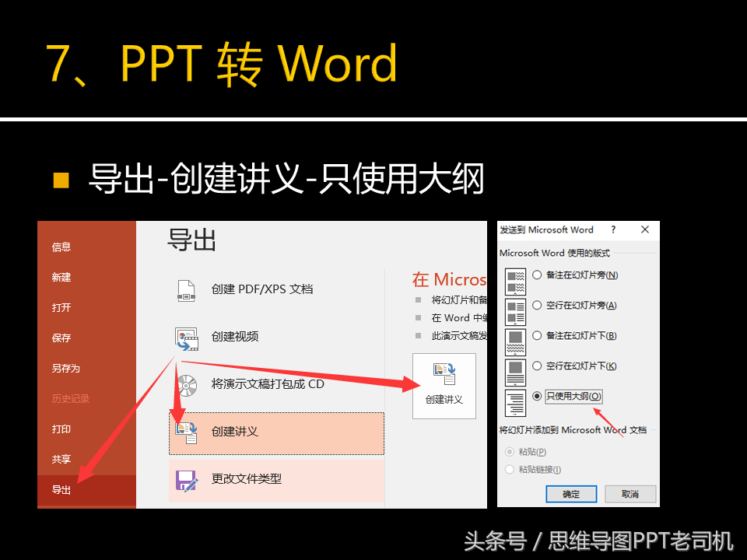Image resolution: width=747 pixels, height=560 pixels.
Task: Select 空行在幻灯片下(K) radio button
Action: click(537, 366)
